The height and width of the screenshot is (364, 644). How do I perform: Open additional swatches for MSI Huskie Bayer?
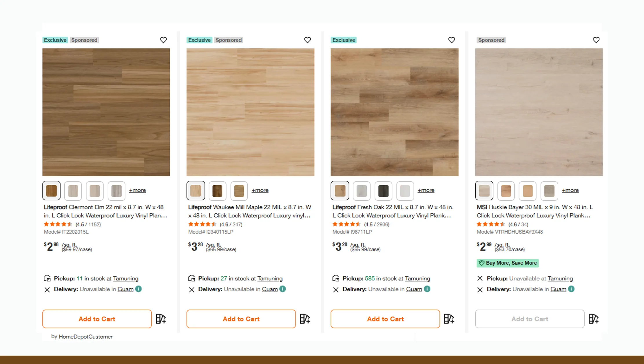point(570,190)
